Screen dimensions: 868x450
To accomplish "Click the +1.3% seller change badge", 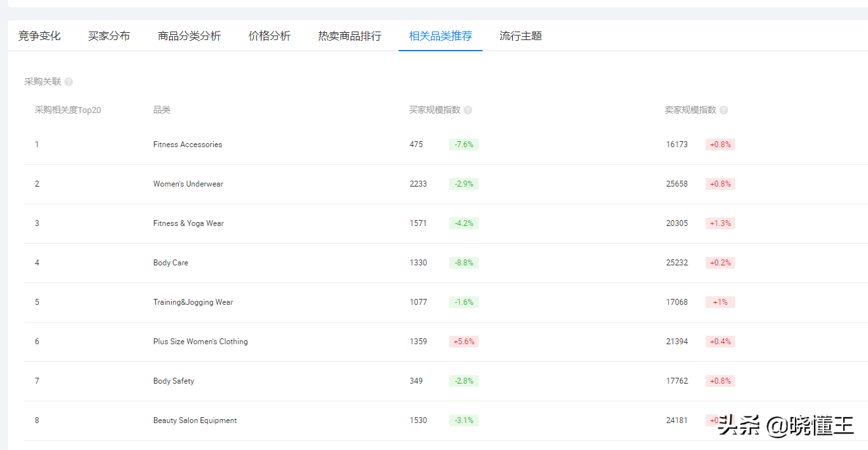I will pyautogui.click(x=720, y=223).
